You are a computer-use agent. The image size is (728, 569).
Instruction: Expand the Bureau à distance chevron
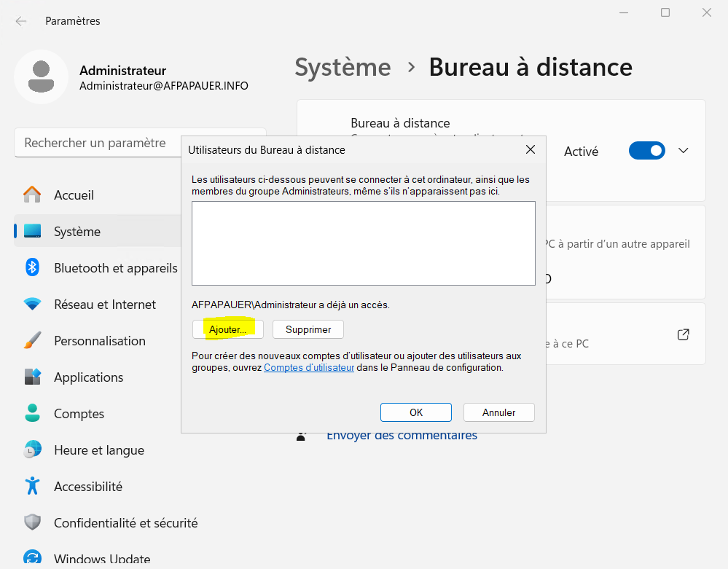tap(683, 151)
